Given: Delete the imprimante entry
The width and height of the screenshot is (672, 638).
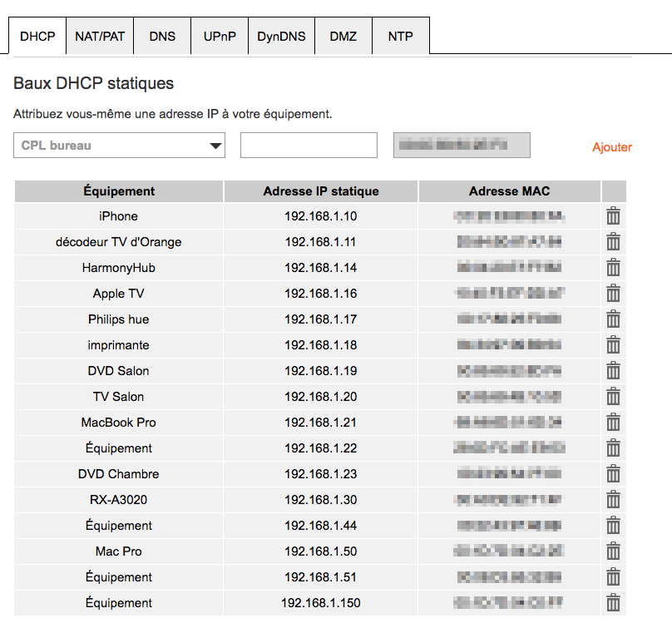Looking at the screenshot, I should click(x=613, y=345).
